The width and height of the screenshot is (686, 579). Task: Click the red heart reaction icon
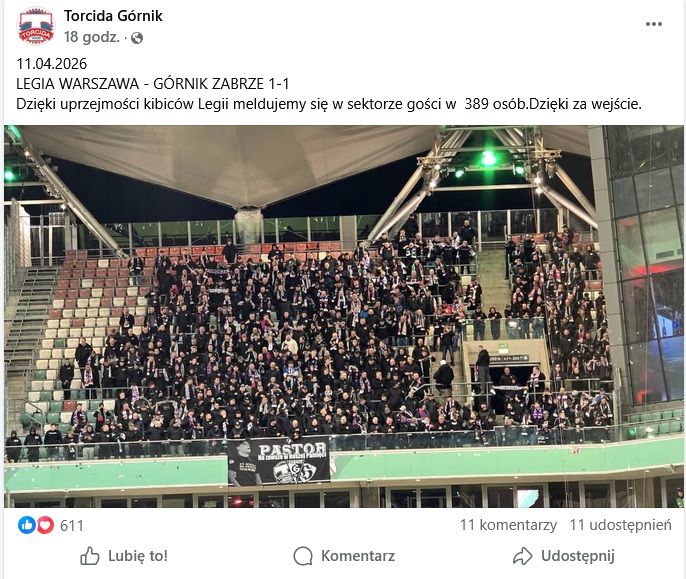45,525
